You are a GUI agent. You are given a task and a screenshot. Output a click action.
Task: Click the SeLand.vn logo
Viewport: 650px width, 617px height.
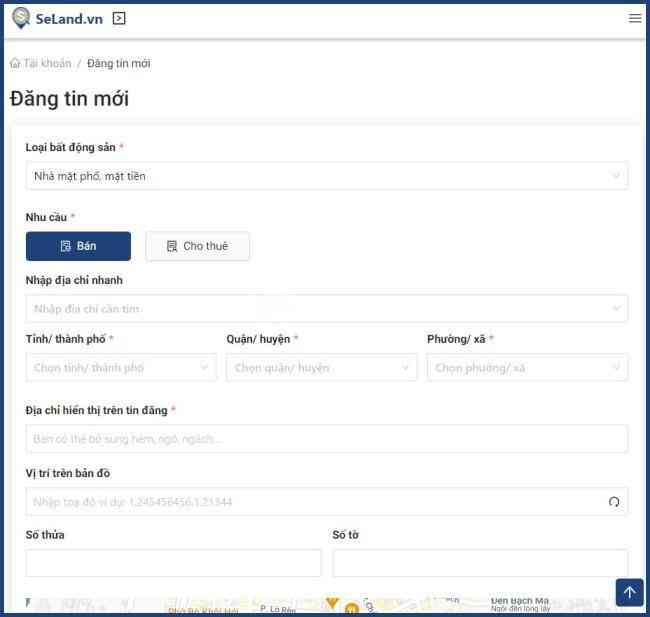pos(56,18)
